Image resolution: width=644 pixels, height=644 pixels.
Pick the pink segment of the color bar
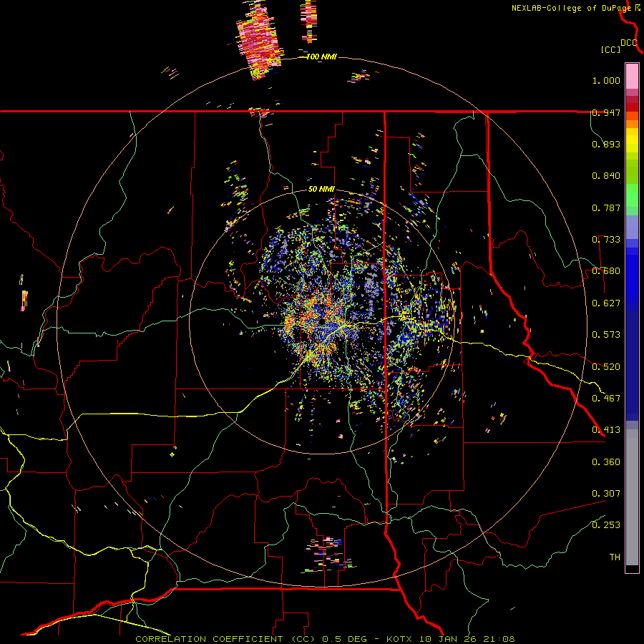(x=632, y=77)
